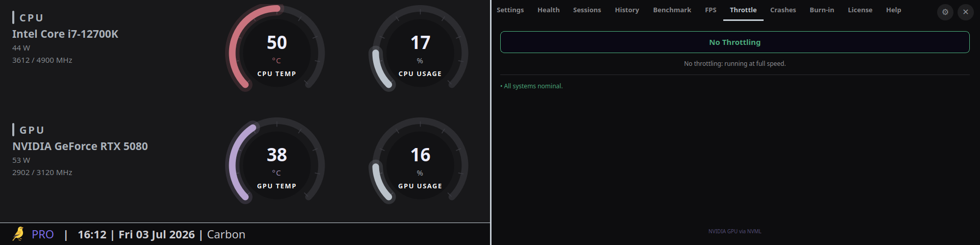The height and width of the screenshot is (245, 980).
Task: Open the Help tab
Action: (893, 10)
